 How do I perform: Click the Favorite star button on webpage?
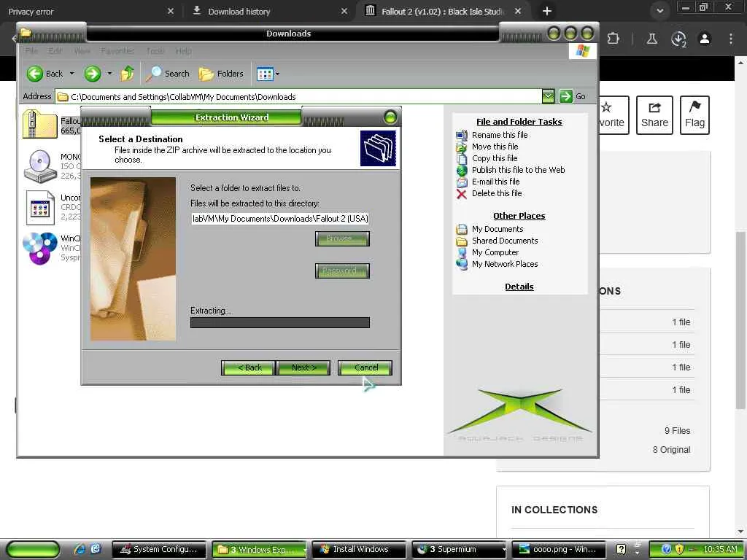pos(613,115)
